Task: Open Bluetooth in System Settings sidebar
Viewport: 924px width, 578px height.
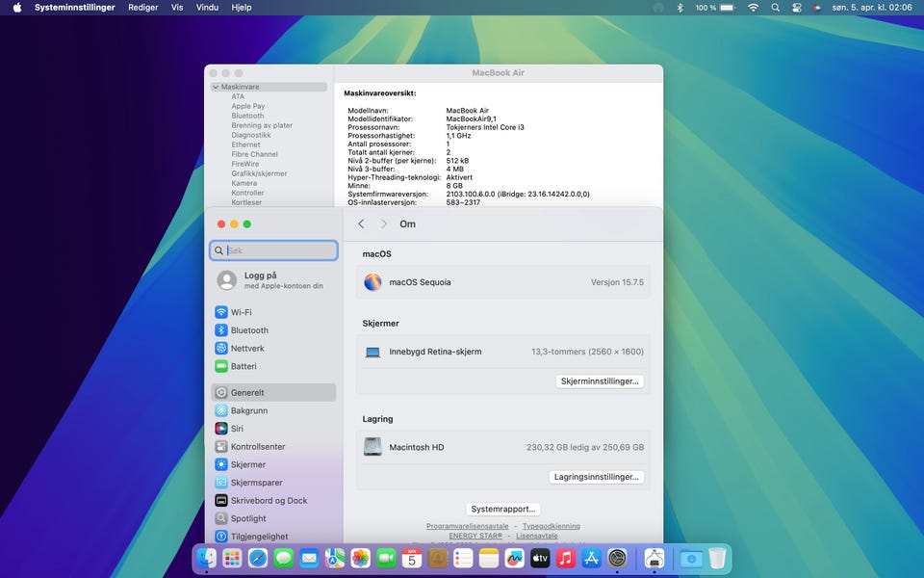Action: point(273,330)
